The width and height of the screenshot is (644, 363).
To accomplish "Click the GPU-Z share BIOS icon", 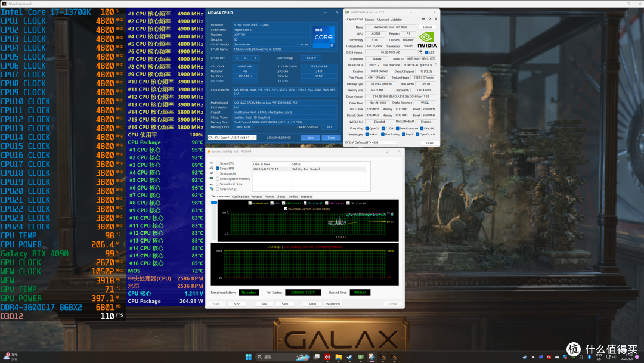I will click(x=419, y=52).
